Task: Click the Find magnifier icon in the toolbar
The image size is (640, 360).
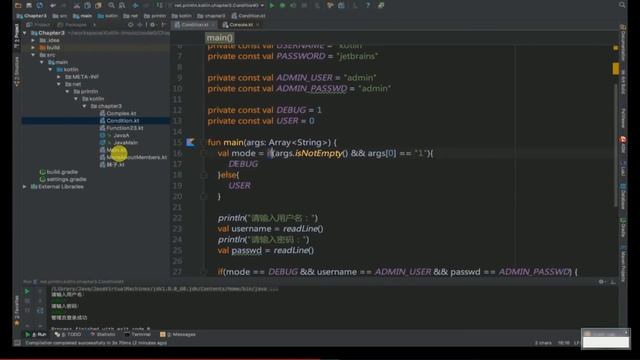Action: [111, 5]
